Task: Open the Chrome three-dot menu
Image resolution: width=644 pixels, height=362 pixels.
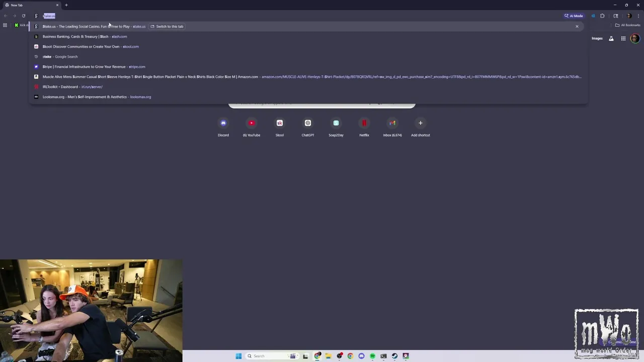Action: pos(638,16)
